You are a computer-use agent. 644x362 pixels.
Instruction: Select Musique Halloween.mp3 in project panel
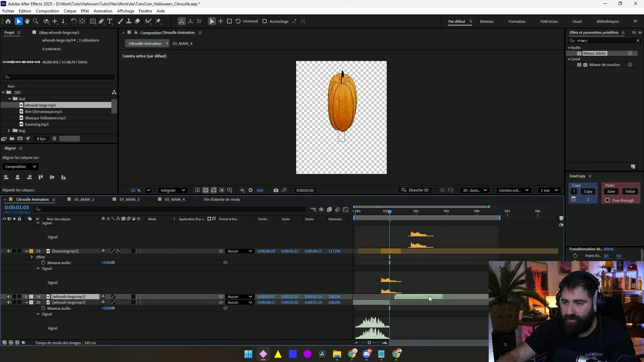pos(45,118)
